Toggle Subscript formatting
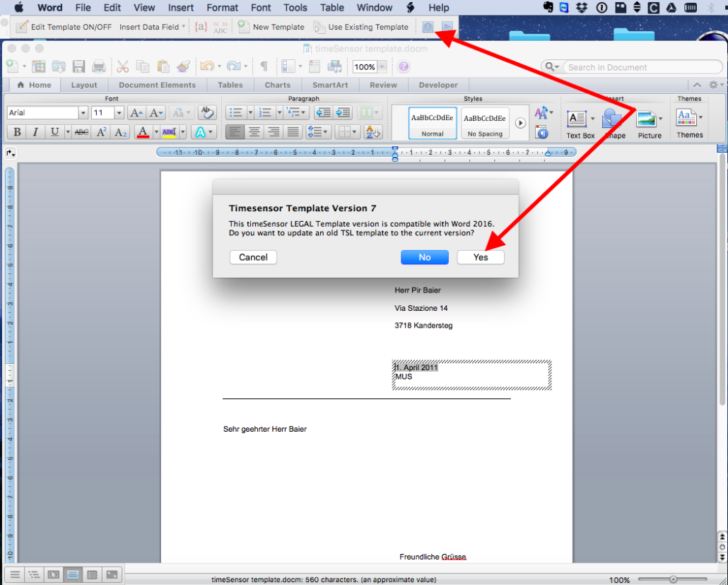 (x=120, y=132)
